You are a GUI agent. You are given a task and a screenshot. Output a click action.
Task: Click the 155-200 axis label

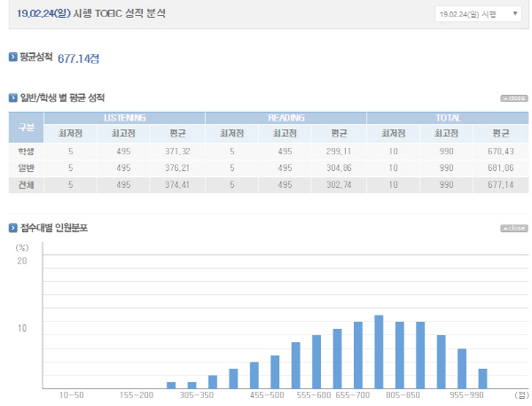137,395
